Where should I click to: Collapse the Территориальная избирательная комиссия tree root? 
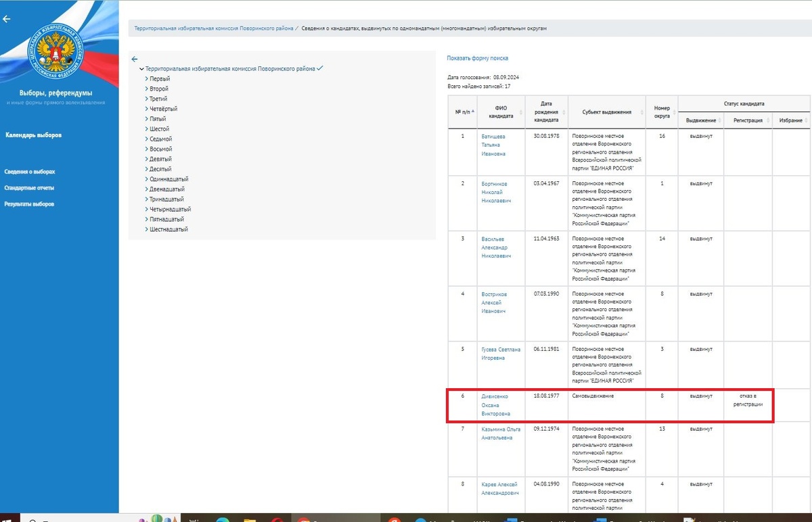click(141, 69)
